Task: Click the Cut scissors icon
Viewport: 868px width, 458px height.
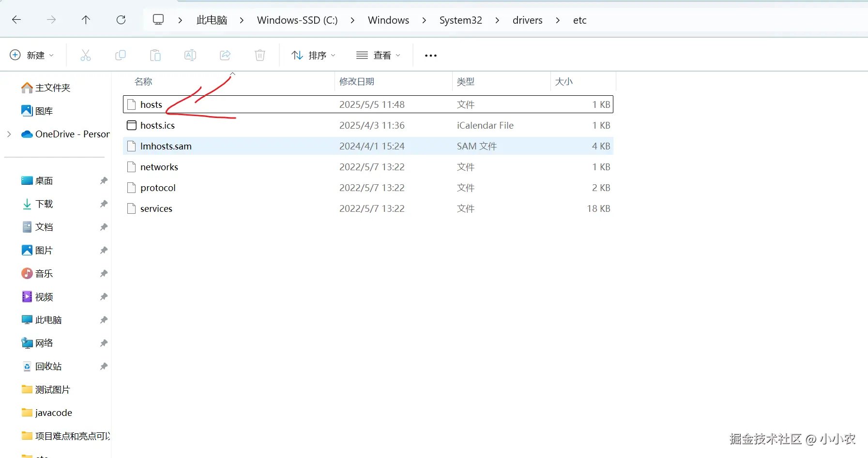Action: (x=86, y=55)
